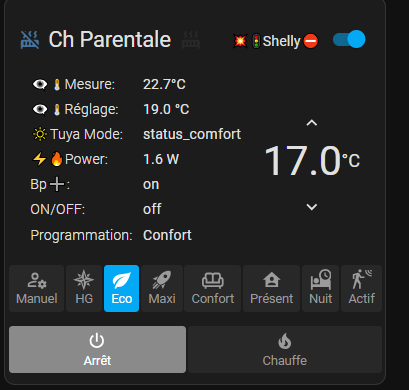Screen dimensions: 409x390
Task: Click the red no-entry icon after Shelly
Action: pos(311,41)
